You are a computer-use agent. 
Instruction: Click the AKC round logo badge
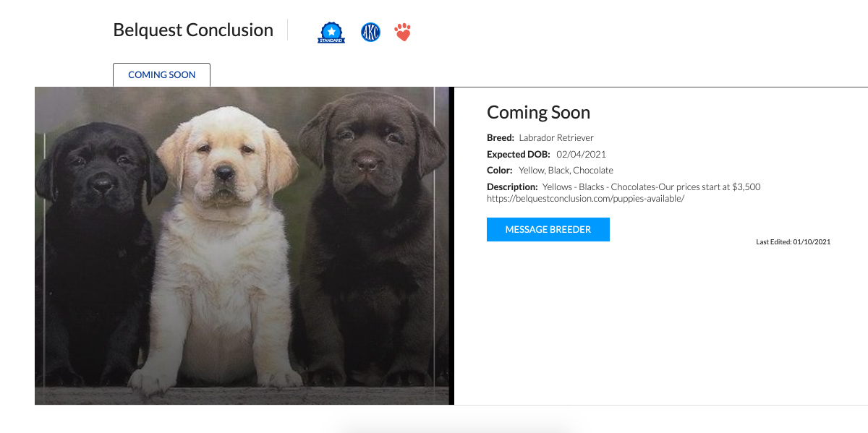pos(370,33)
